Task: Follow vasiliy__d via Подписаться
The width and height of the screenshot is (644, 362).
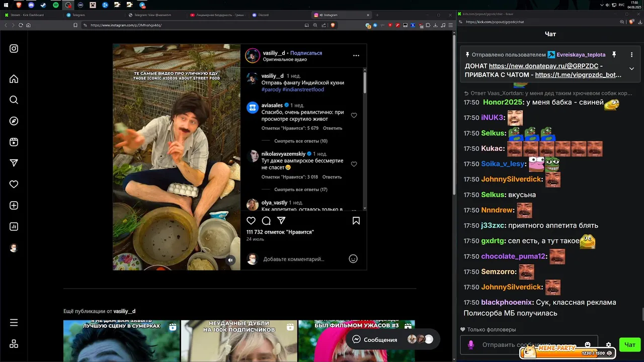Action: 306,53
